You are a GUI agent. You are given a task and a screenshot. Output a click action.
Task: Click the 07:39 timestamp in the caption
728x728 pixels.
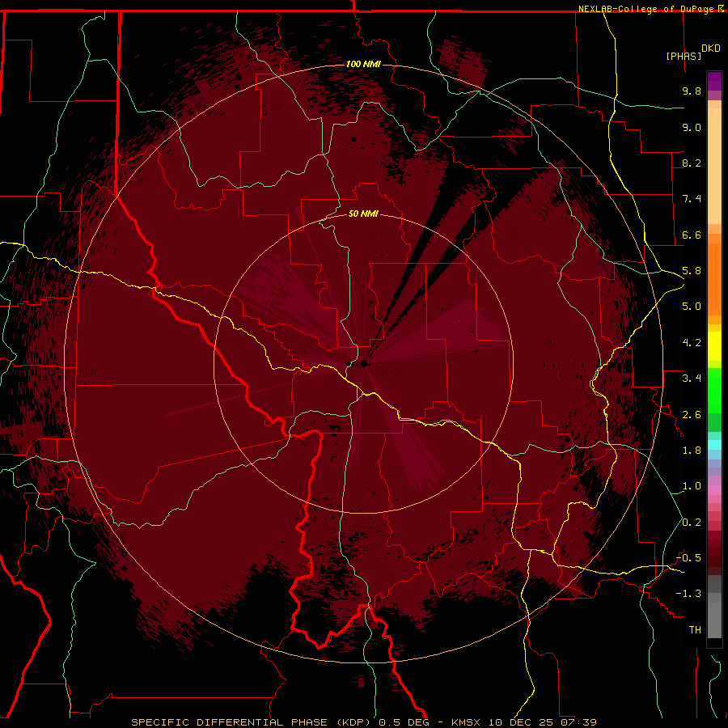pos(578,722)
